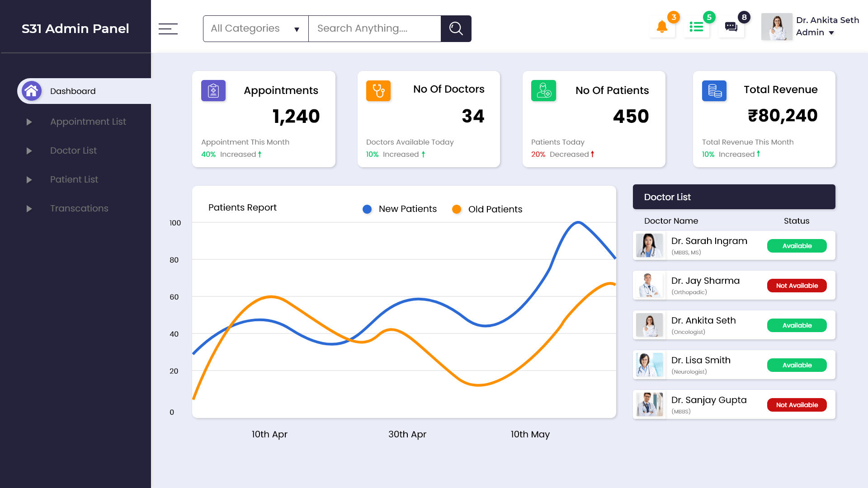Open Doctor List menu item

73,150
